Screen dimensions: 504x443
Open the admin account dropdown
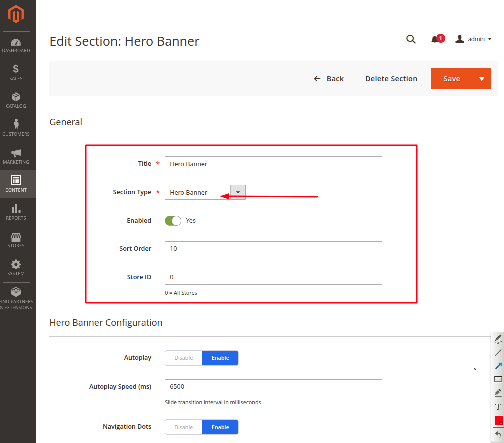473,39
